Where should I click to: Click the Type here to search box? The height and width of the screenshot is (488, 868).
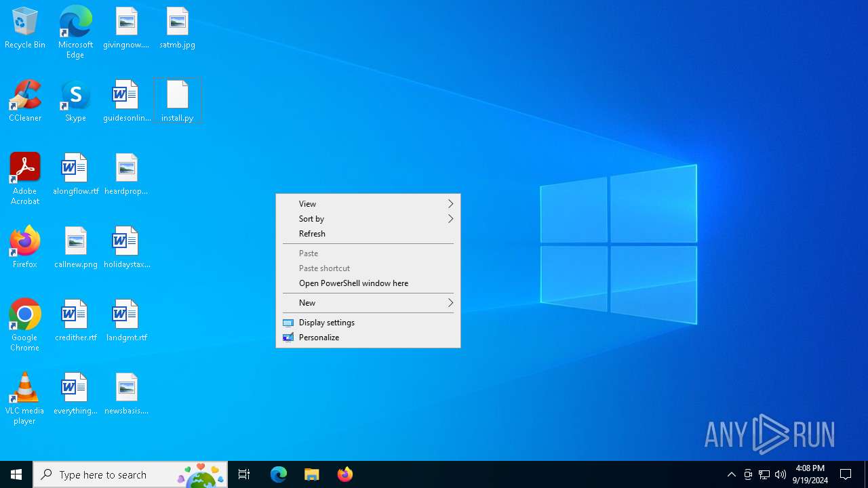130,474
